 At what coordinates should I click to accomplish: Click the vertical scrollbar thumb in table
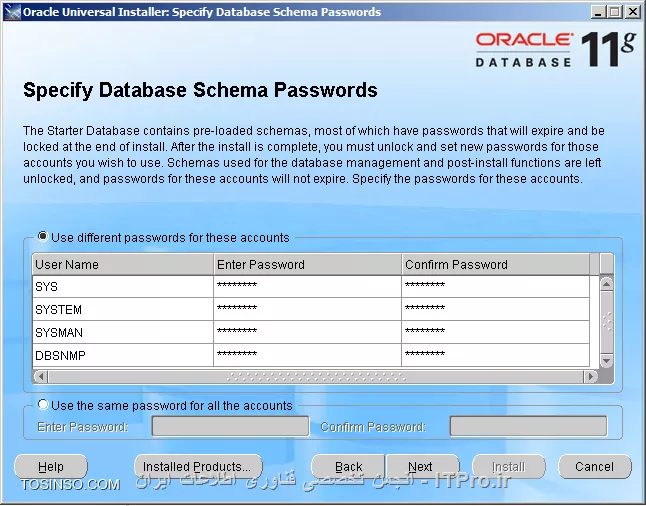[x=606, y=322]
